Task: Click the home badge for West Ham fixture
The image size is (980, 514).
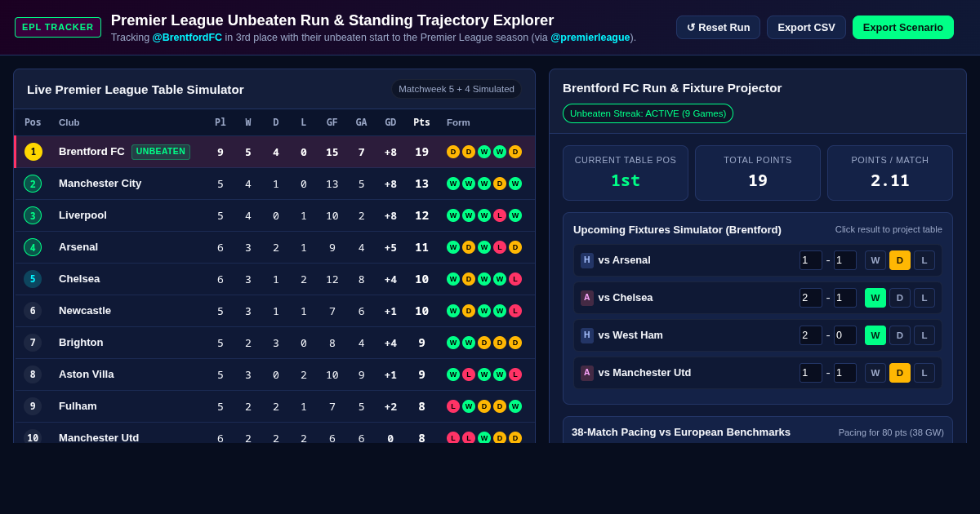Action: tap(587, 335)
